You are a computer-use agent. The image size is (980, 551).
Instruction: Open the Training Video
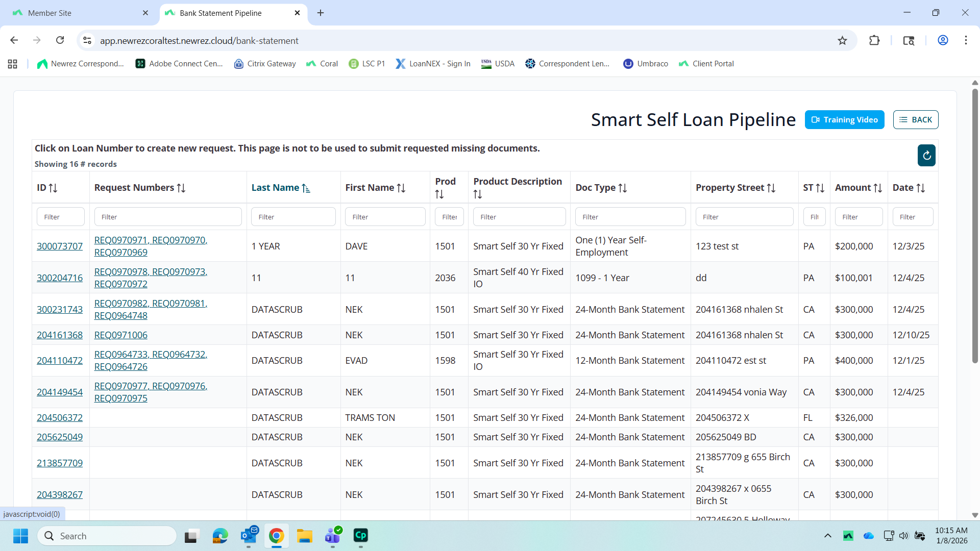tap(844, 120)
